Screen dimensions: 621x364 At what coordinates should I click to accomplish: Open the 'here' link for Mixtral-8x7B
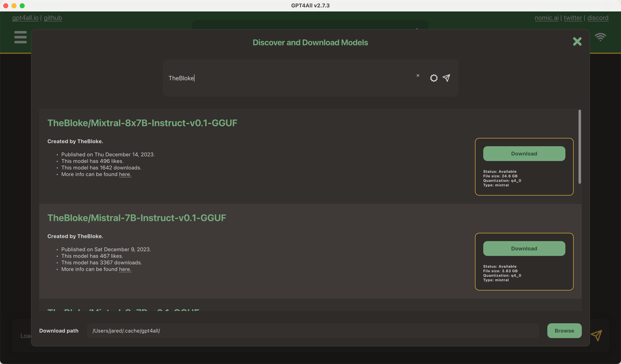125,174
